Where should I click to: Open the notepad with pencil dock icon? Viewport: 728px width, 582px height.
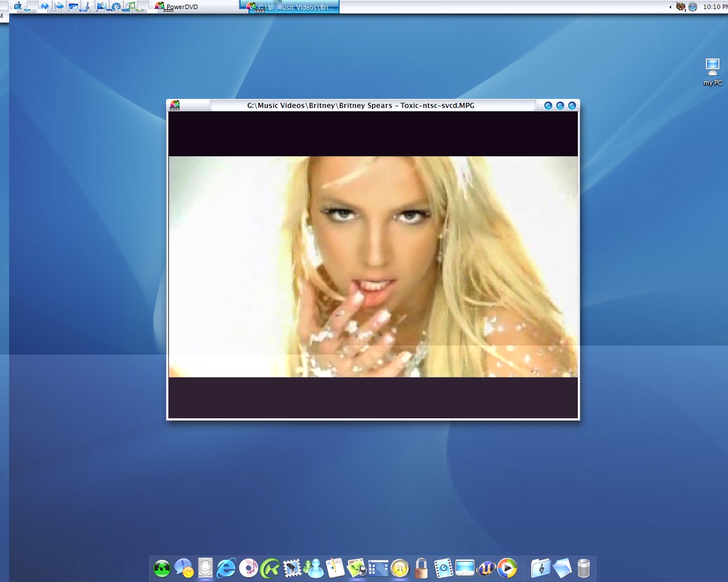tap(335, 568)
